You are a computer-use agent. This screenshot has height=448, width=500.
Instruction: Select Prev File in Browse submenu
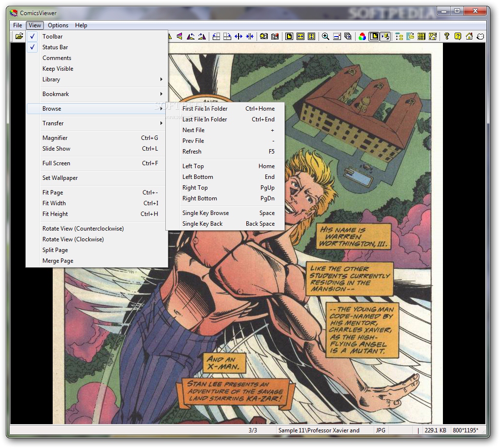pyautogui.click(x=225, y=141)
